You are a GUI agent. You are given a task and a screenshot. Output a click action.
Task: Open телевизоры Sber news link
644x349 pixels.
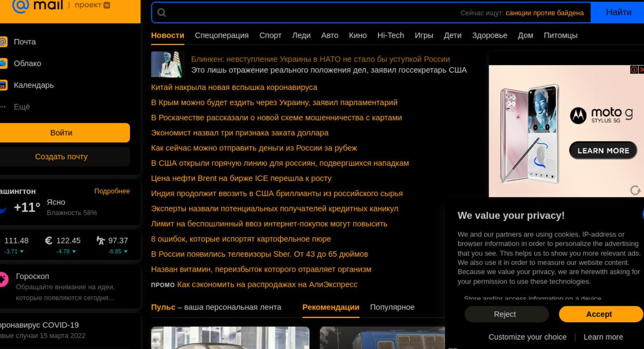260,254
